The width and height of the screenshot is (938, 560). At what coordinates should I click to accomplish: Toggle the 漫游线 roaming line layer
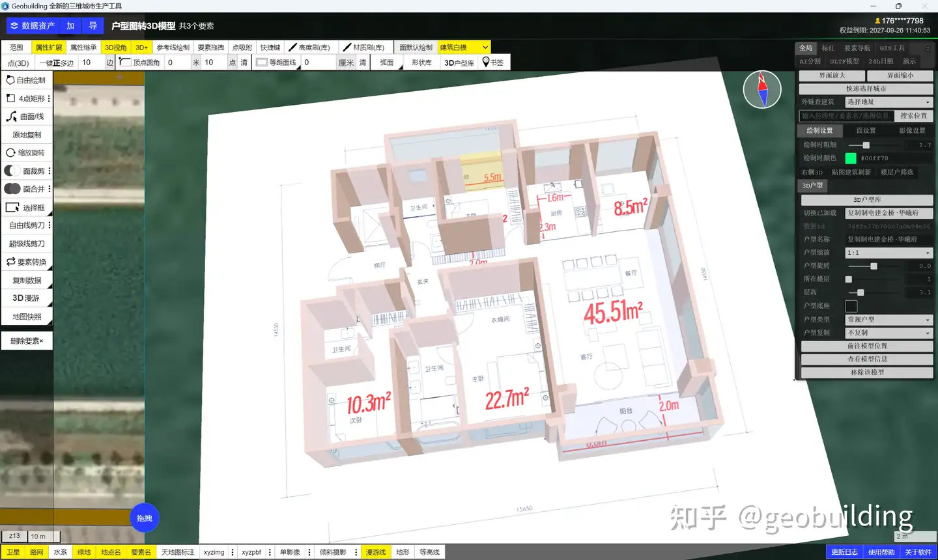click(376, 552)
